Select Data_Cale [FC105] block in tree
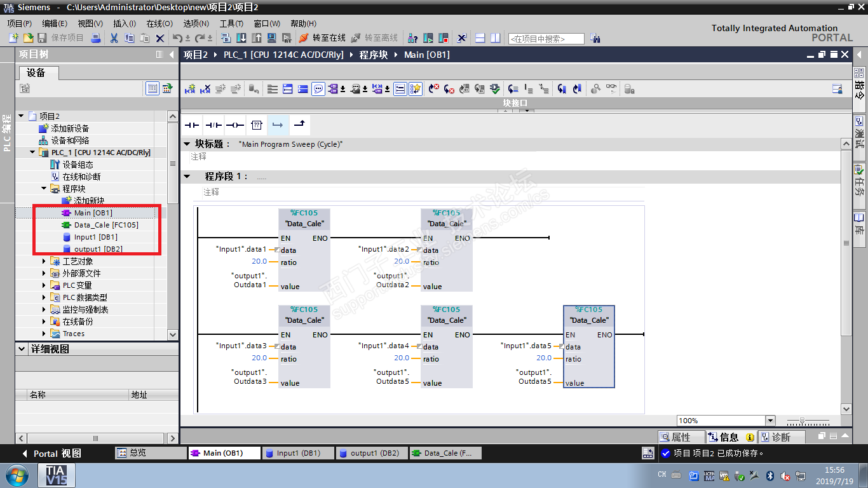This screenshot has width=868, height=488. [x=100, y=225]
